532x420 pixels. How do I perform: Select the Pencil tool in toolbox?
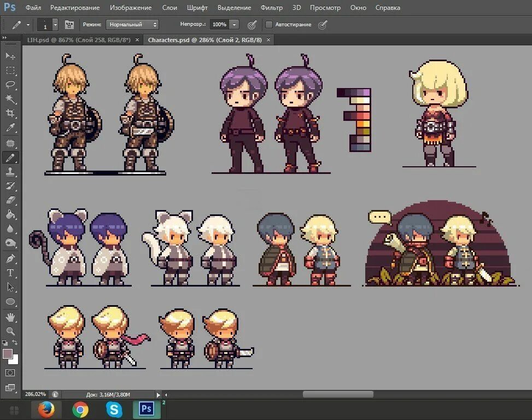(x=10, y=157)
